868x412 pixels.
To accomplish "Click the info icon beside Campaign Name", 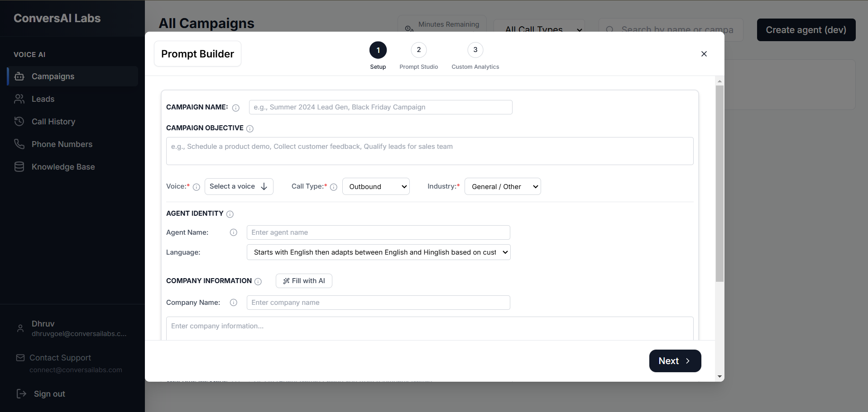I will click(x=236, y=108).
